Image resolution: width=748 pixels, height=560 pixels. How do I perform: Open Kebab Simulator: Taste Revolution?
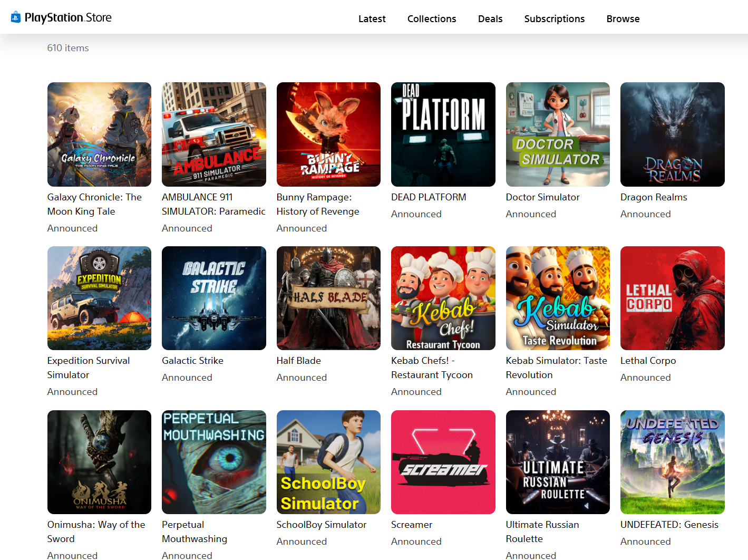pyautogui.click(x=558, y=298)
